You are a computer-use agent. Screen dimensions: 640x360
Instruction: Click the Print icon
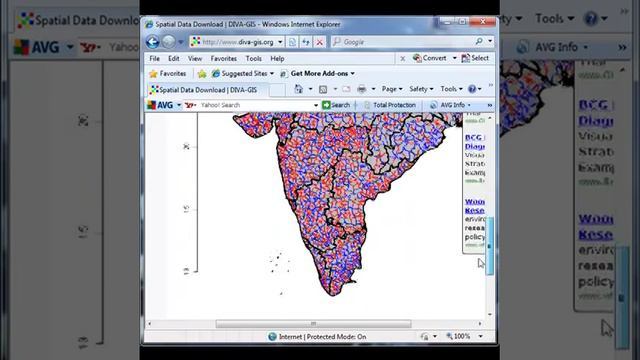pos(362,89)
